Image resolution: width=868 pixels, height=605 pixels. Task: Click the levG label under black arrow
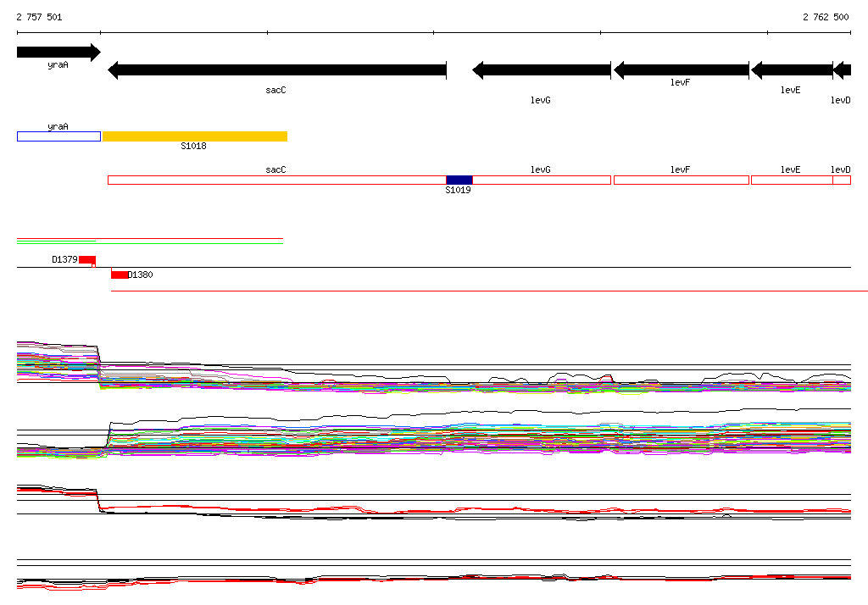coord(541,100)
